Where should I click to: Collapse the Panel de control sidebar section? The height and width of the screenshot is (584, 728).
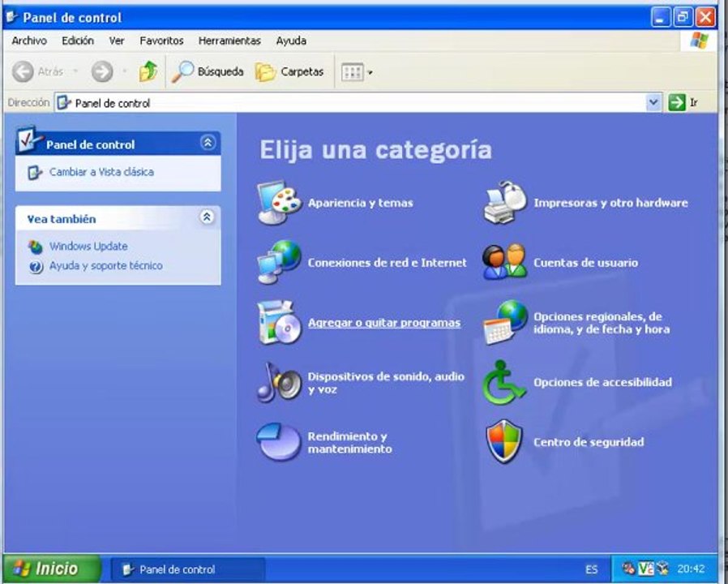pyautogui.click(x=208, y=143)
